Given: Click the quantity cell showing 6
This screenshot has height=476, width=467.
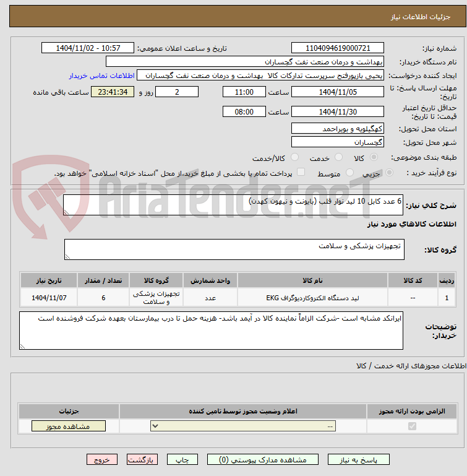Looking at the screenshot, I should (x=103, y=298).
